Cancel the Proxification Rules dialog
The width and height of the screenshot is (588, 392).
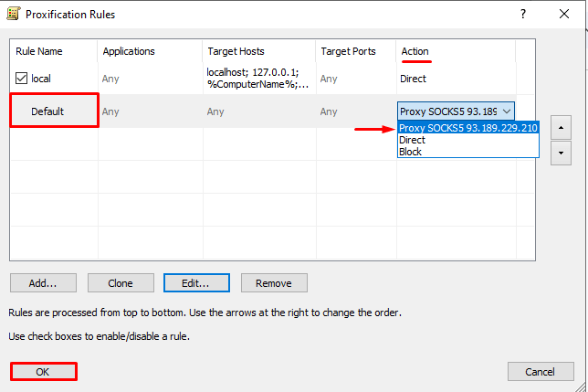539,372
